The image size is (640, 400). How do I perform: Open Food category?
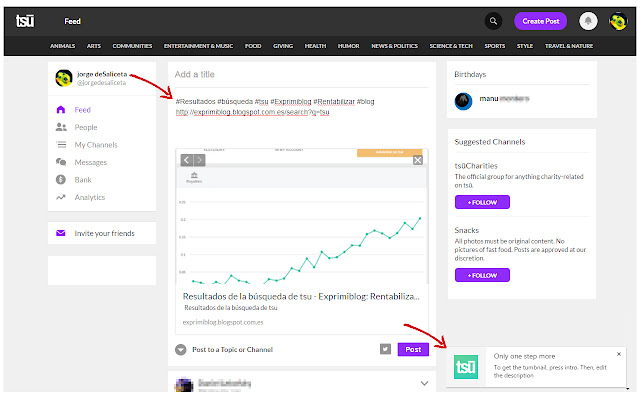pyautogui.click(x=253, y=46)
